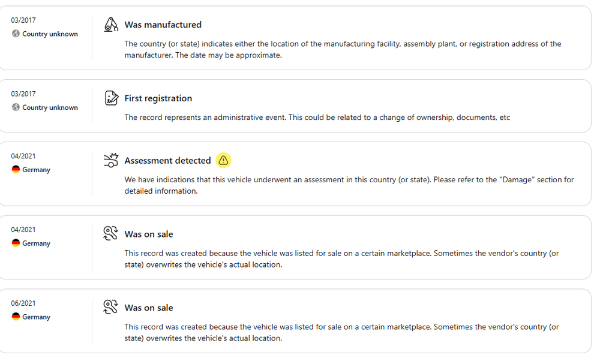Click keys icon of 04/2021 sale record
Screen dimensions: 600x364
click(110, 233)
